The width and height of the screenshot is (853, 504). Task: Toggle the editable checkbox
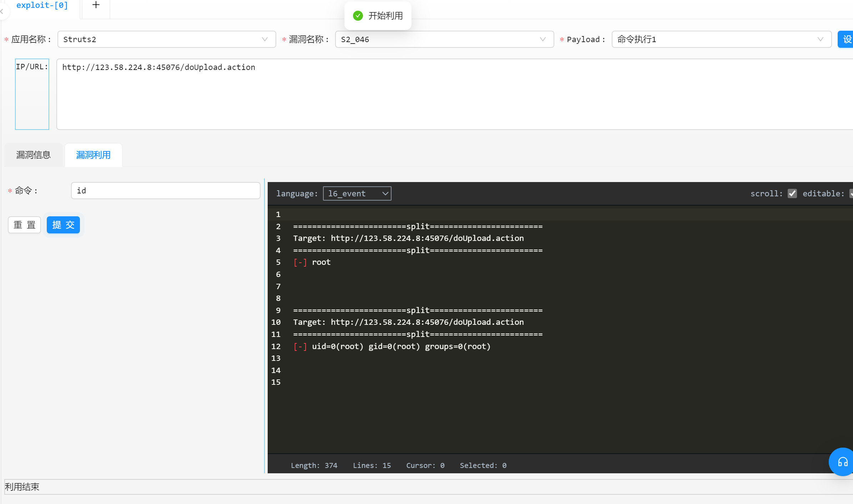pos(851,193)
